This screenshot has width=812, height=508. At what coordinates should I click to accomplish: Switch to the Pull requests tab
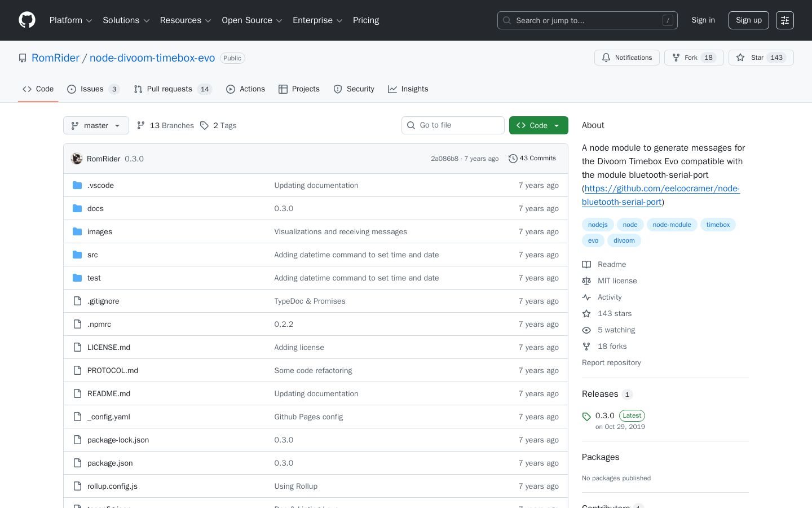click(x=173, y=89)
